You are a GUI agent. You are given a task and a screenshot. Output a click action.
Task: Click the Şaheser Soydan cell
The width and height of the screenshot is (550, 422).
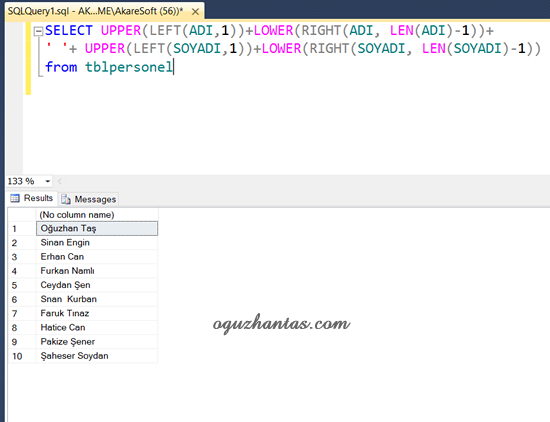pos(97,356)
